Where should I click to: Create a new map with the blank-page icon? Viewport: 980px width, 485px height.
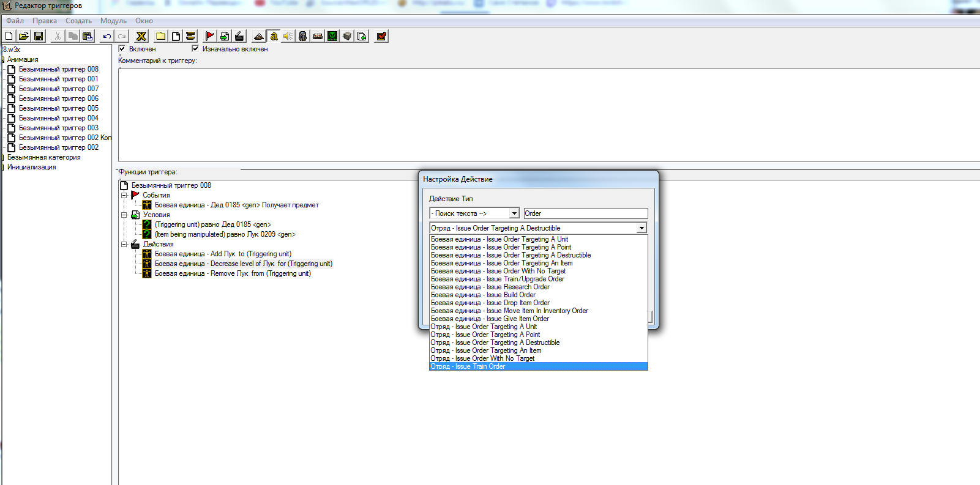pyautogui.click(x=9, y=36)
